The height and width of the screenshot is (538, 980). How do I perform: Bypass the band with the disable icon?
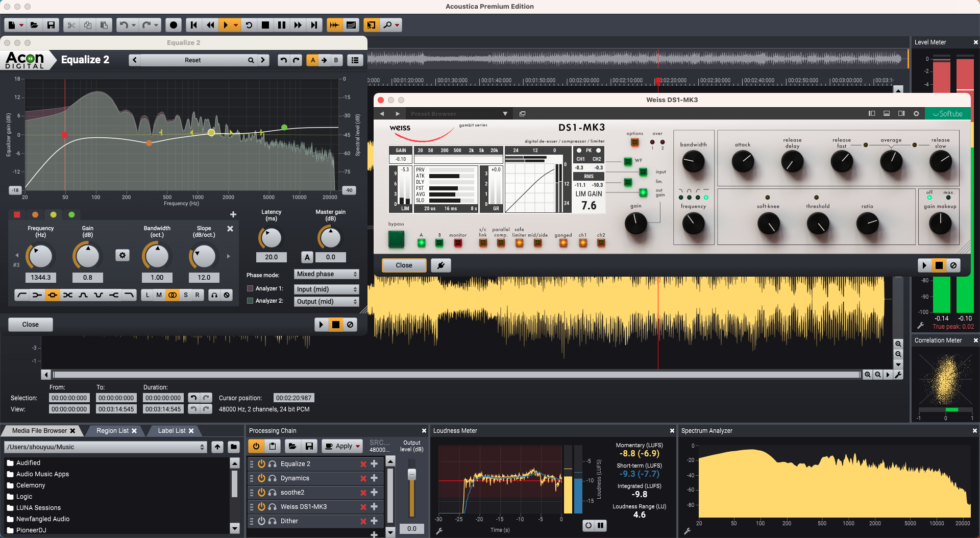227,295
